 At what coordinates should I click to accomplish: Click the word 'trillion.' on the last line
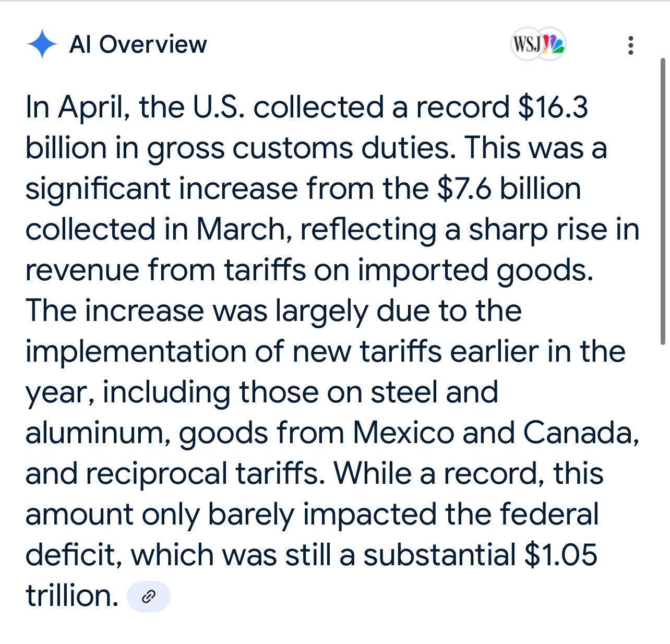pos(72,595)
